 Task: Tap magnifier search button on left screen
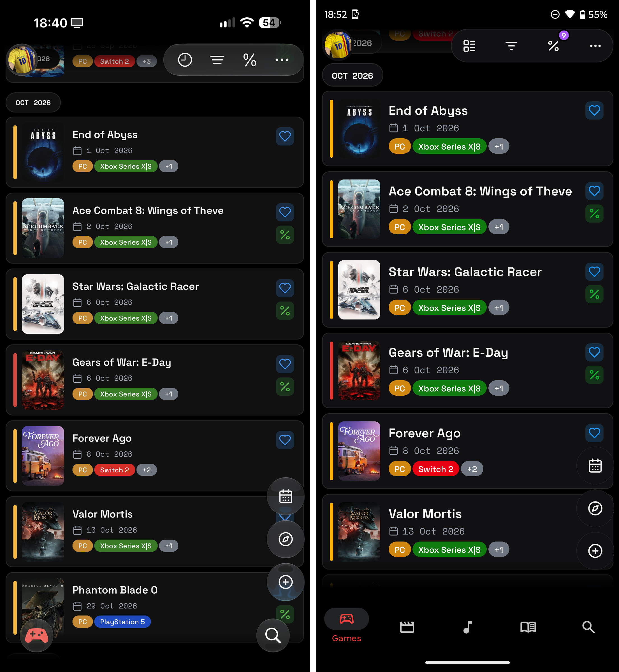click(273, 635)
